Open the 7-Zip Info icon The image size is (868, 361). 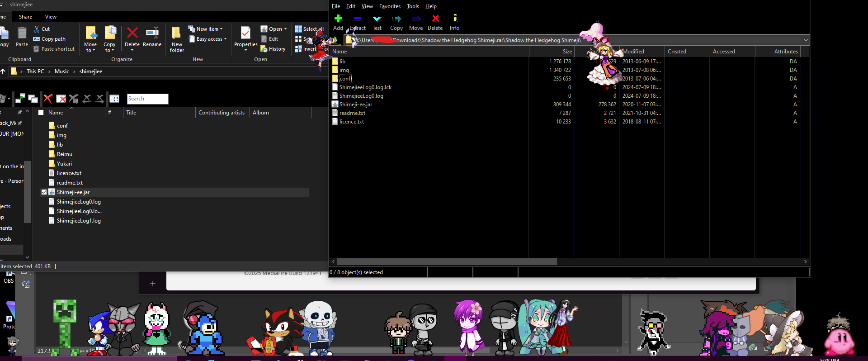(454, 19)
